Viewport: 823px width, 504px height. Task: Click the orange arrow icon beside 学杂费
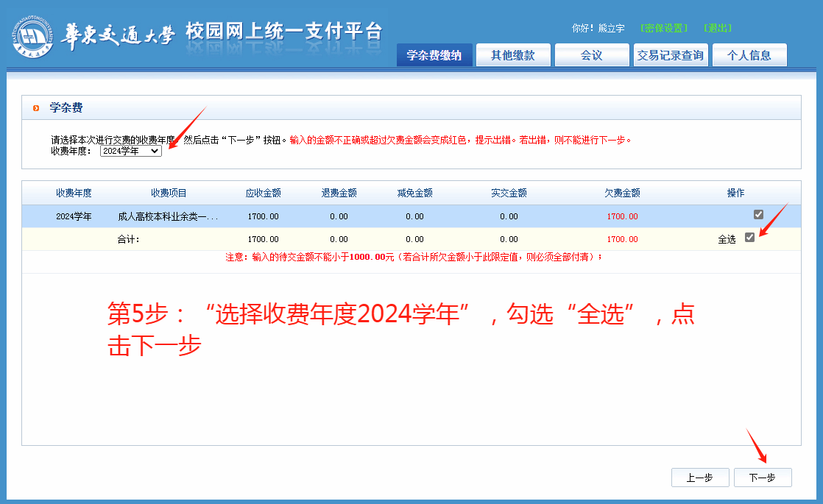tap(36, 108)
